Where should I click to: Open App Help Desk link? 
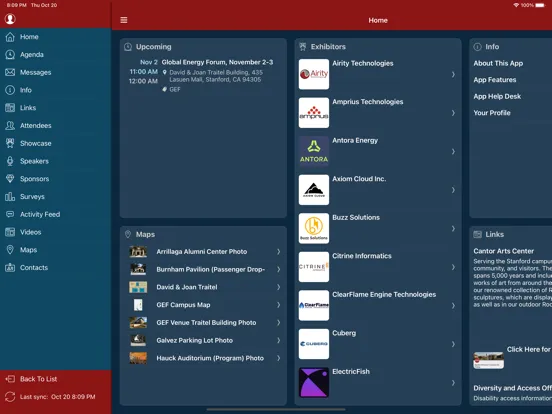[497, 96]
